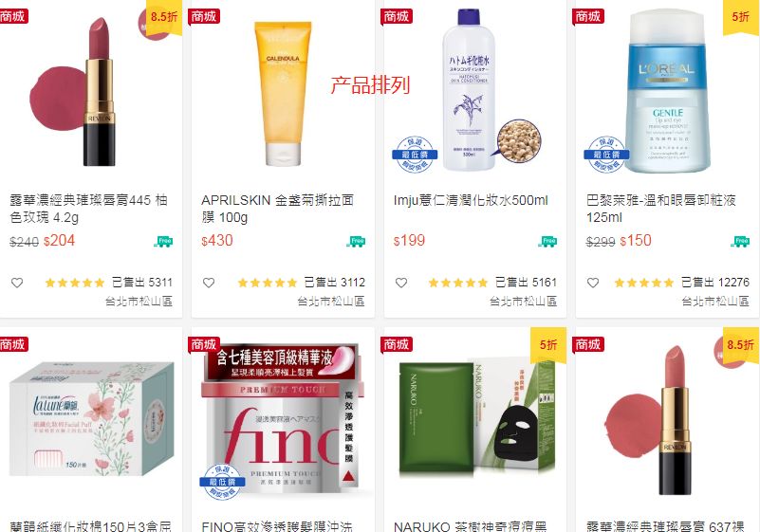Click heart icon for L'Oreal makeup remover
The image size is (760, 532).
click(593, 283)
